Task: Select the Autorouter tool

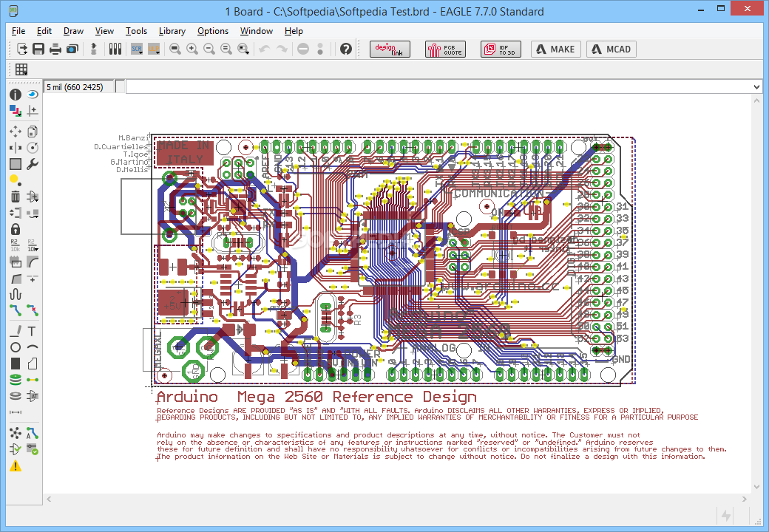Action: [33, 433]
